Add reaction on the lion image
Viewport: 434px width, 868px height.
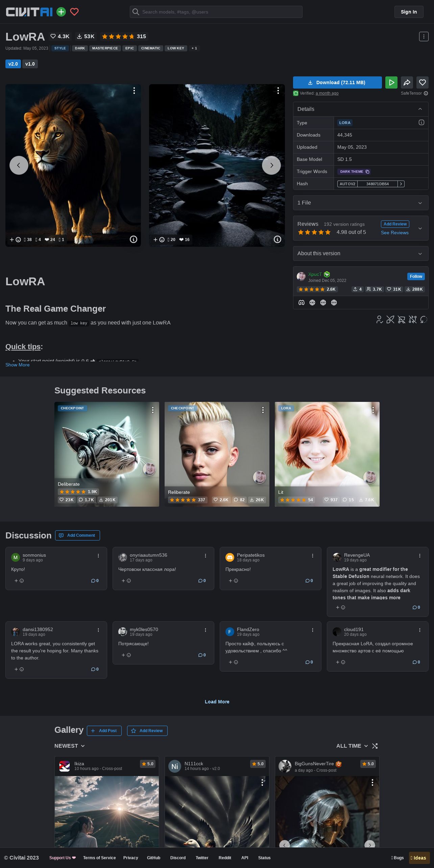pyautogui.click(x=15, y=240)
